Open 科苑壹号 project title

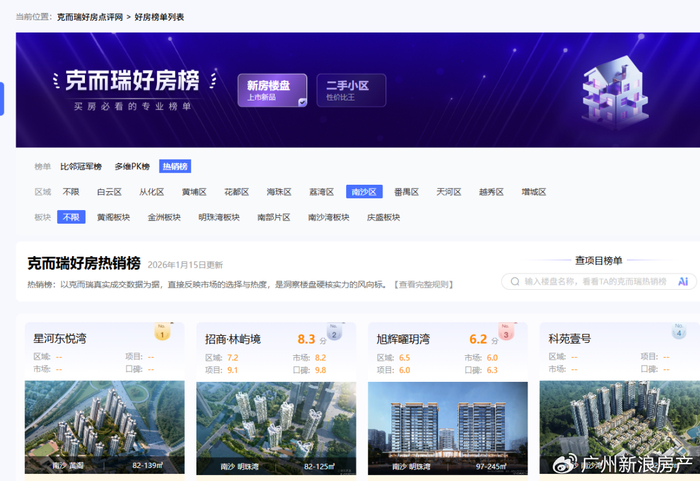[x=570, y=339]
